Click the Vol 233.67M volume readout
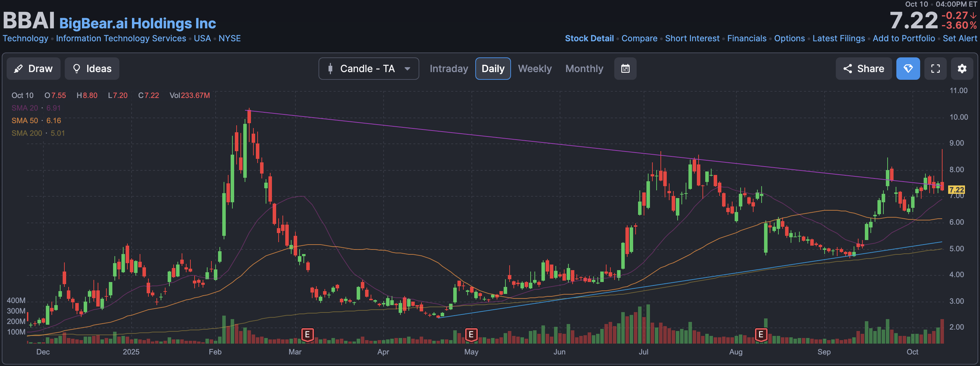 pyautogui.click(x=189, y=96)
